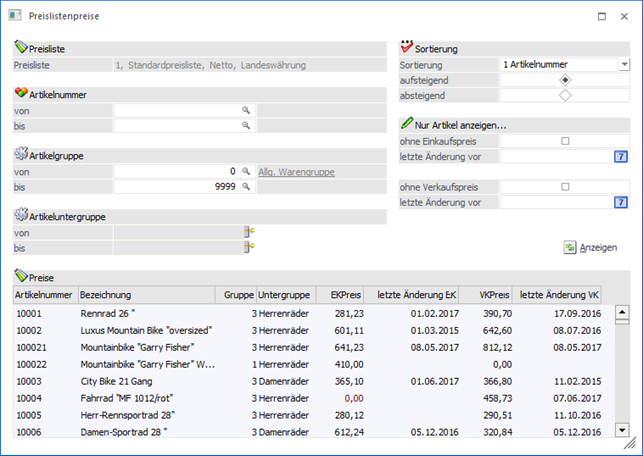
Task: Enable ohne Verkaufspreis checkbox
Action: coord(566,187)
